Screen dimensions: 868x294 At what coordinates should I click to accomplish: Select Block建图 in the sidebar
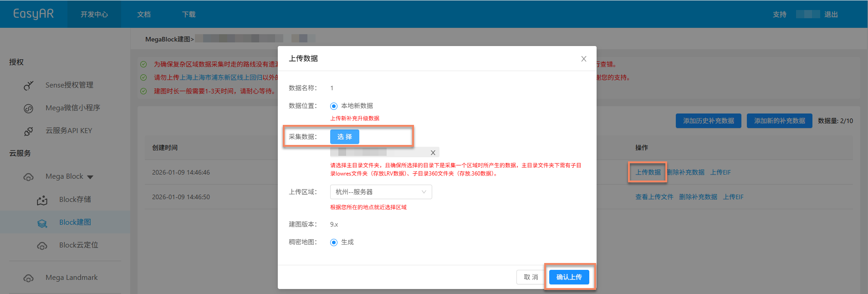[x=75, y=222]
